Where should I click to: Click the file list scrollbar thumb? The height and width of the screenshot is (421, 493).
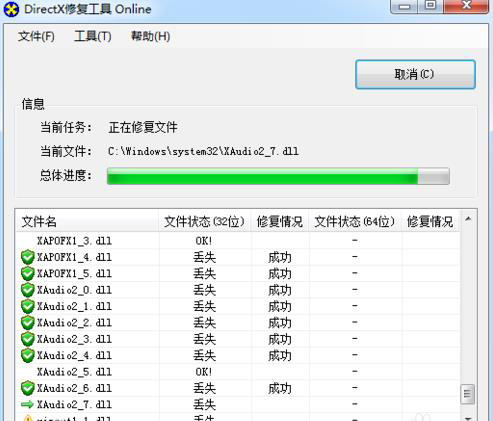468,394
